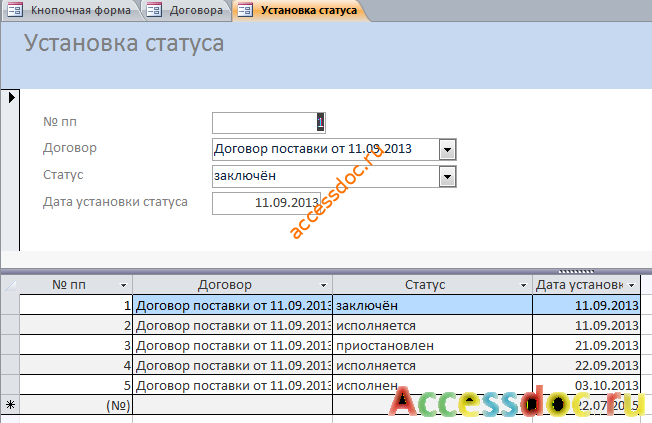Image resolution: width=652 pixels, height=423 pixels.
Task: Click № пп cell with value 2
Action: [x=76, y=325]
